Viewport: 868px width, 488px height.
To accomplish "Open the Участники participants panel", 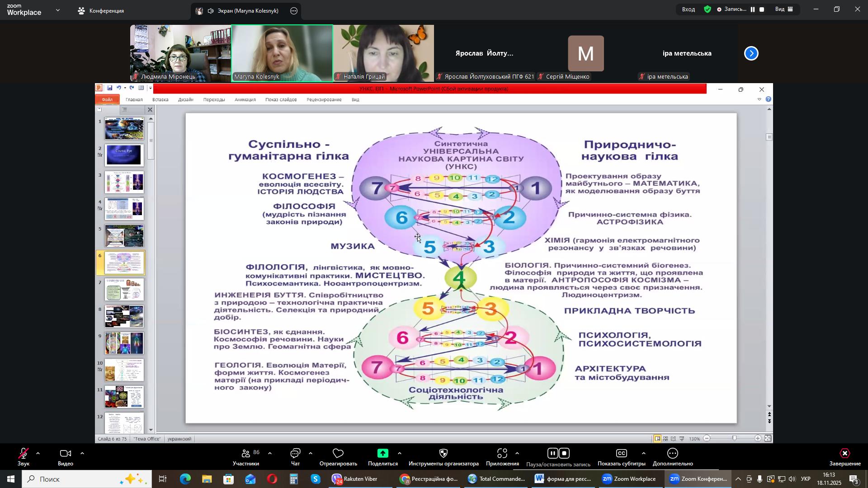I will 246,454.
